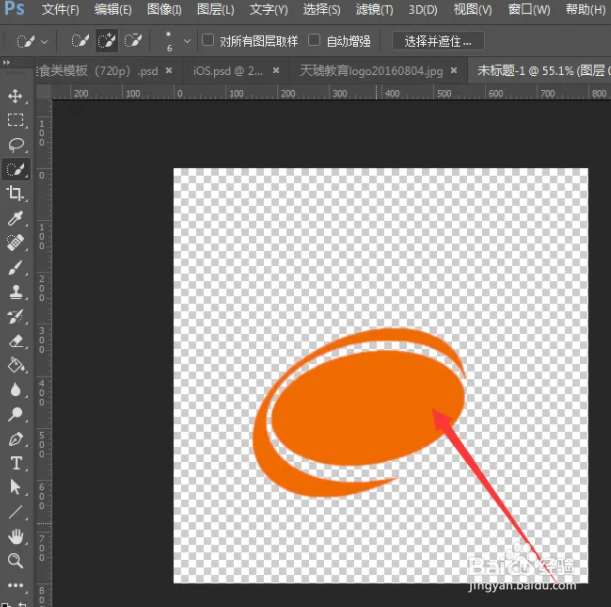Open the three-dots Edit Toolbar button
The image size is (611, 607).
coord(15,585)
